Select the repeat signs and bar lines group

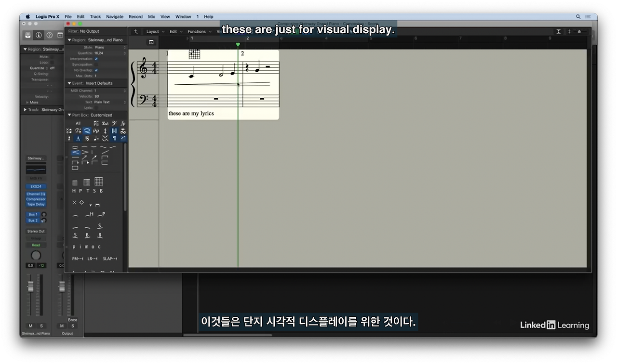tap(114, 131)
